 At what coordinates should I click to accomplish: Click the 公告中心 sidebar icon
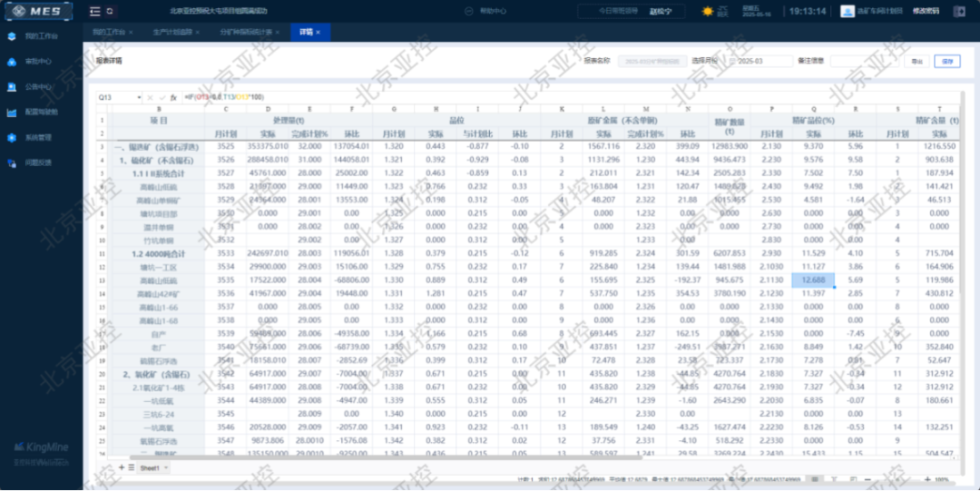pyautogui.click(x=12, y=87)
